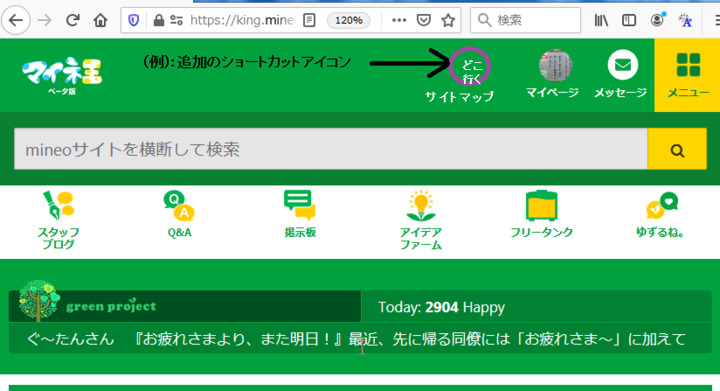
Task: Save page to Pocket
Action: point(423,20)
